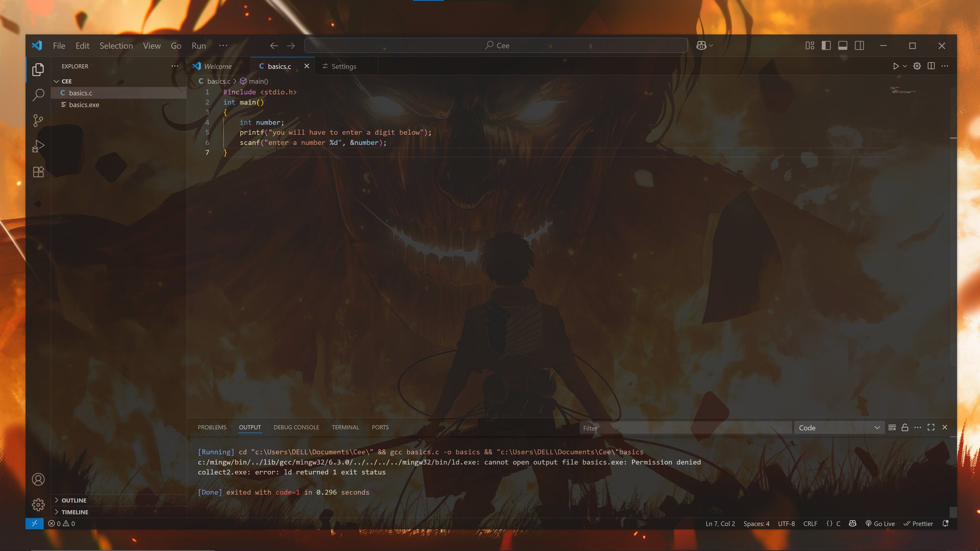The width and height of the screenshot is (980, 551).
Task: Click Ln 7, Col 2 in status bar
Action: (720, 524)
